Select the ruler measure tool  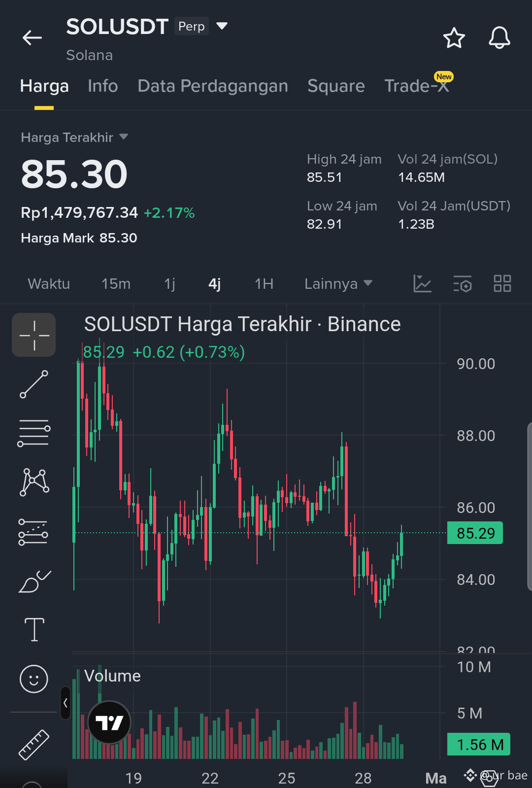(x=34, y=745)
